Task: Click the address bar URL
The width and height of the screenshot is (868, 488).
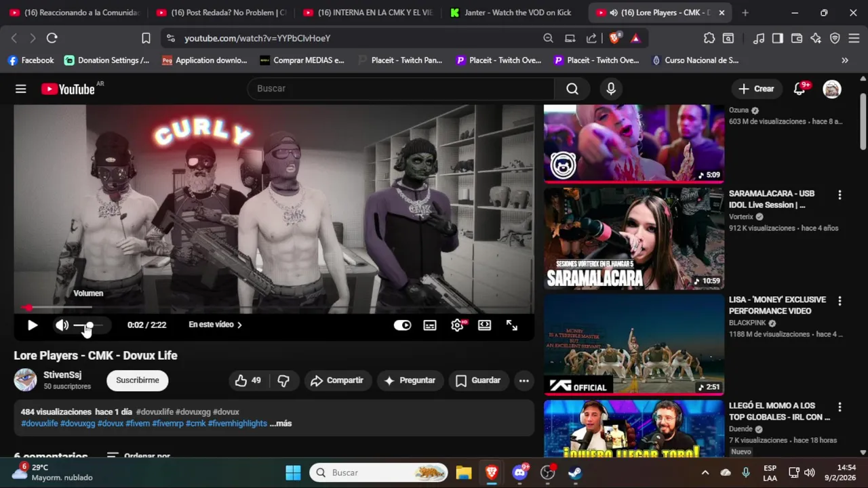Action: click(x=258, y=39)
